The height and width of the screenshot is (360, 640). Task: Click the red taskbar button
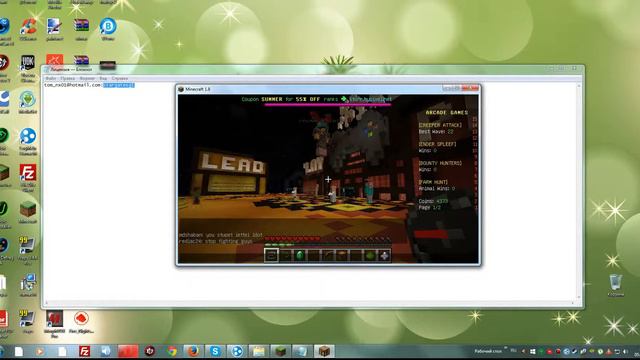pos(128,351)
